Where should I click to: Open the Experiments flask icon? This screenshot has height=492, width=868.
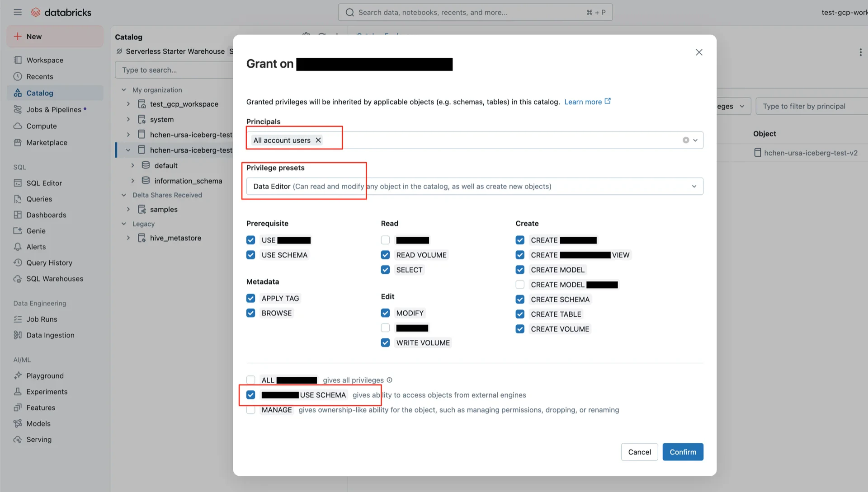tap(18, 392)
